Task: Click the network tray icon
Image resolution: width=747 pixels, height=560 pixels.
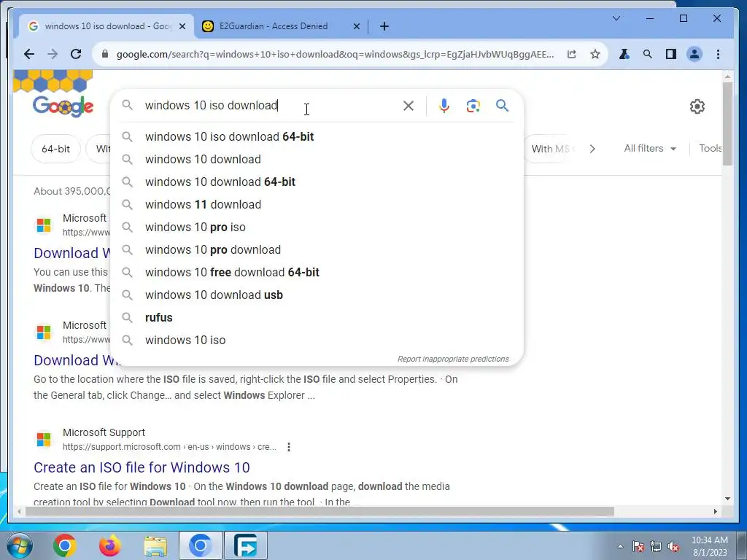Action: click(x=656, y=546)
